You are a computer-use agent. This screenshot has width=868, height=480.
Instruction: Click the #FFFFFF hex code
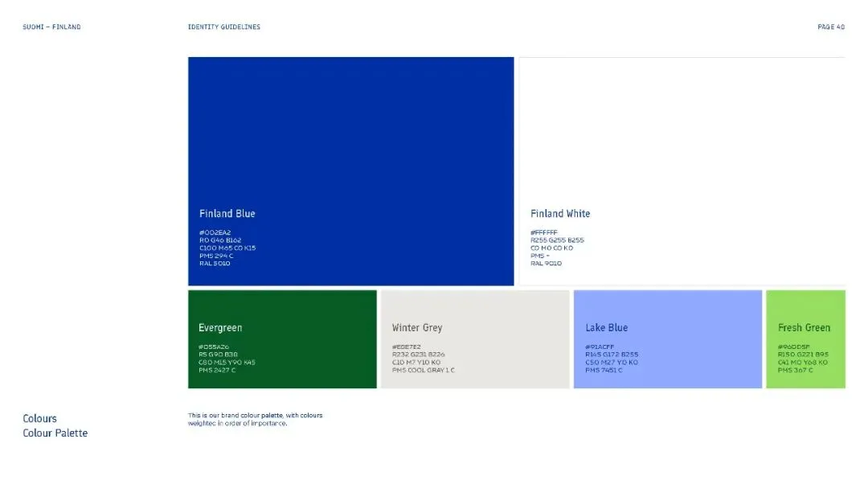[544, 232]
